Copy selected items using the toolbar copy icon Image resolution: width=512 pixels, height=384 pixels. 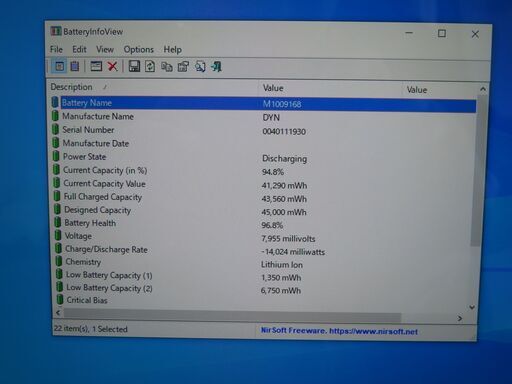click(x=167, y=67)
